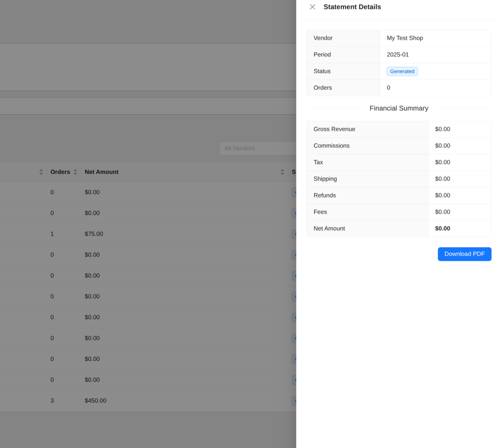Screen dimensions: 497x448
Task: Click the Generated status tag
Action: [402, 71]
